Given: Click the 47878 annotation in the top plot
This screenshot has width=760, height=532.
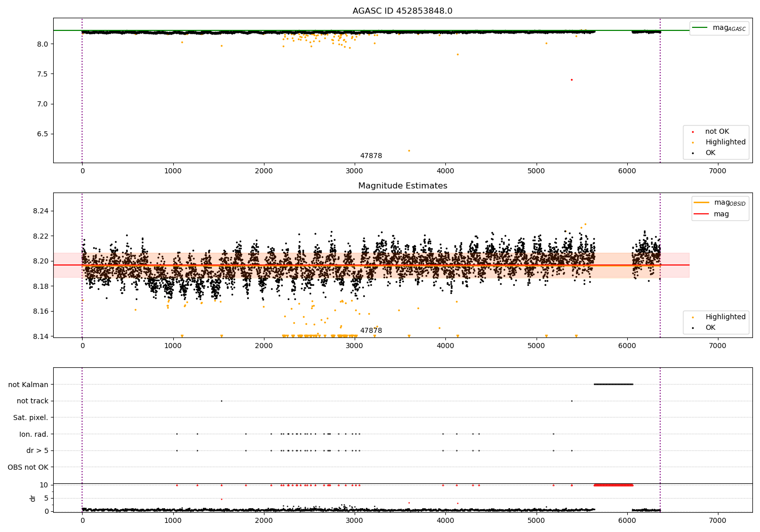Looking at the screenshot, I should tap(371, 156).
